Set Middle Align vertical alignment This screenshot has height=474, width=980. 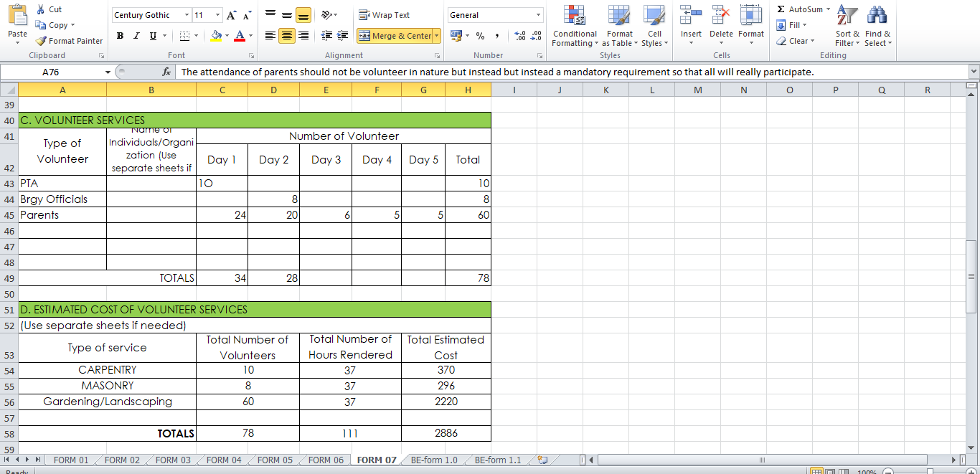287,15
